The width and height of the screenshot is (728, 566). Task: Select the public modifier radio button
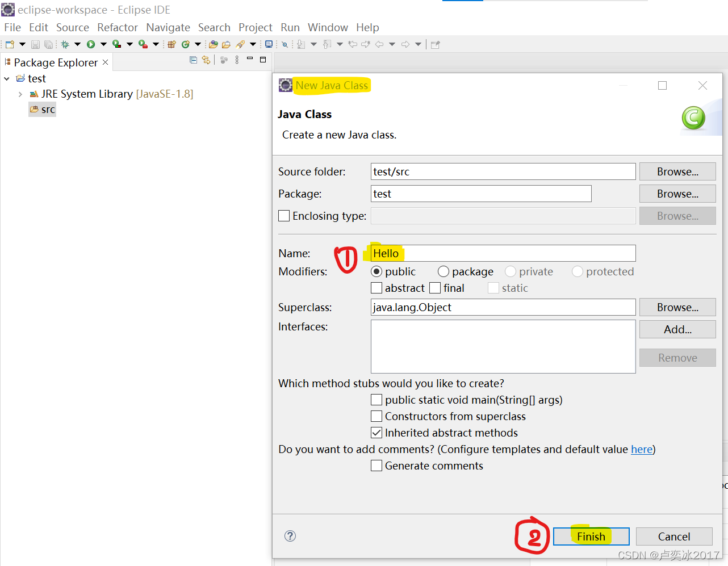[376, 271]
